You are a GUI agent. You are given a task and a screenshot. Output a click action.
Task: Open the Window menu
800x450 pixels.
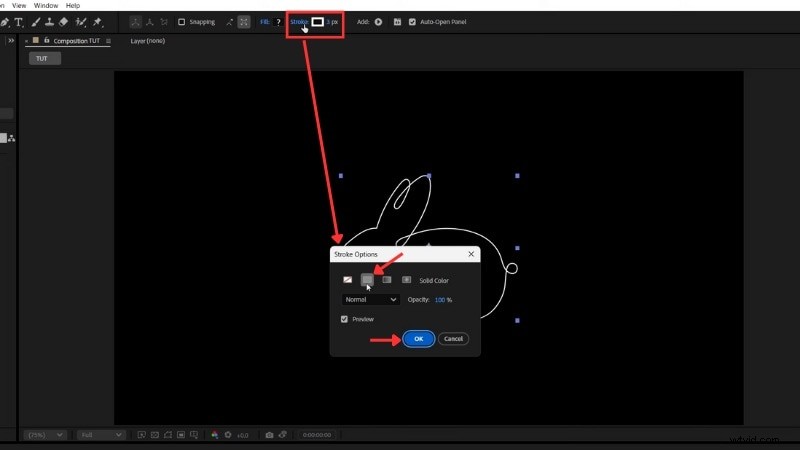pos(45,6)
